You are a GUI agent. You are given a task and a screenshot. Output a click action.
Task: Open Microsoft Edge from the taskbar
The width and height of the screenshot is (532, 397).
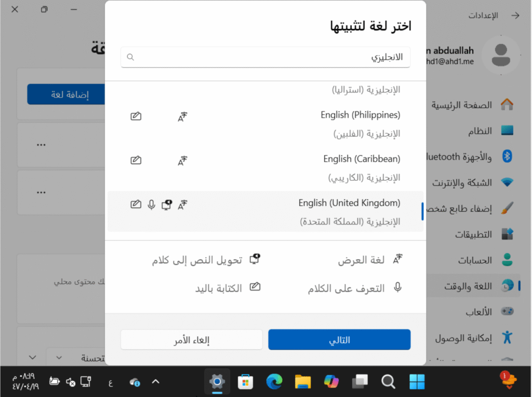click(274, 382)
